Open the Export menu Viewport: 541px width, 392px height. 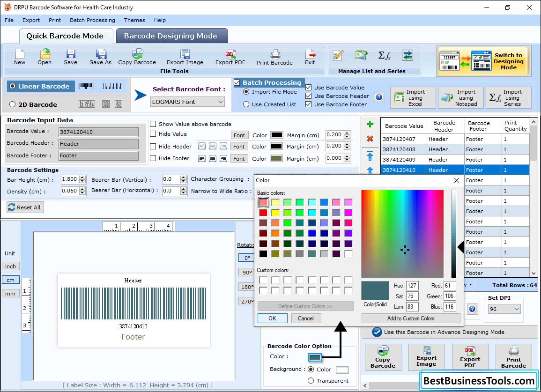pos(31,20)
